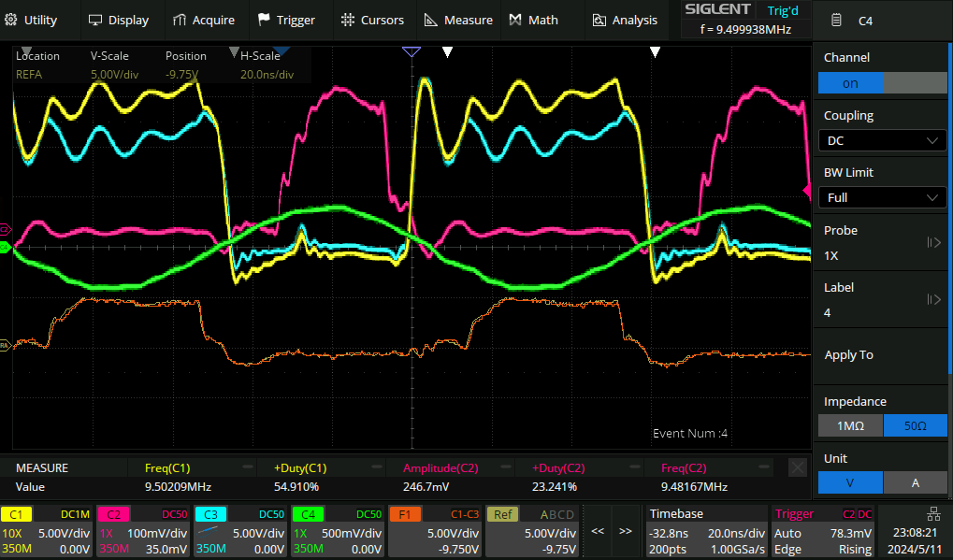Viewport: 953px width, 560px height.
Task: Click the Cursors grid icon
Action: pos(348,20)
